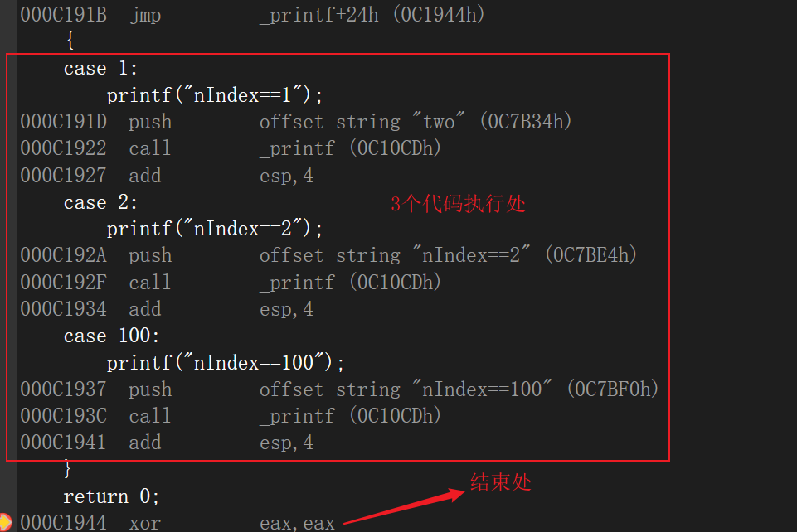
Task: Click jmp target _printf+24h (0C1944h)
Action: [x=372, y=15]
